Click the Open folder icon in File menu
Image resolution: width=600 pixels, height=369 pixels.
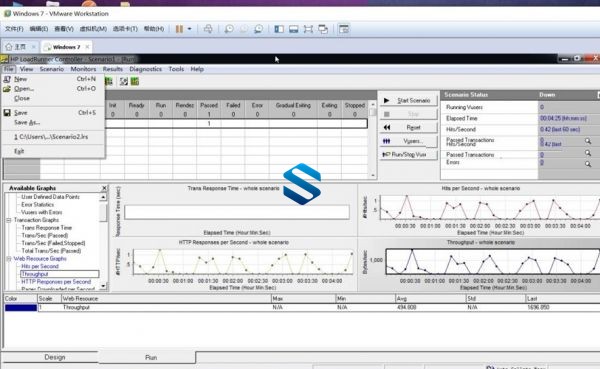point(7,89)
